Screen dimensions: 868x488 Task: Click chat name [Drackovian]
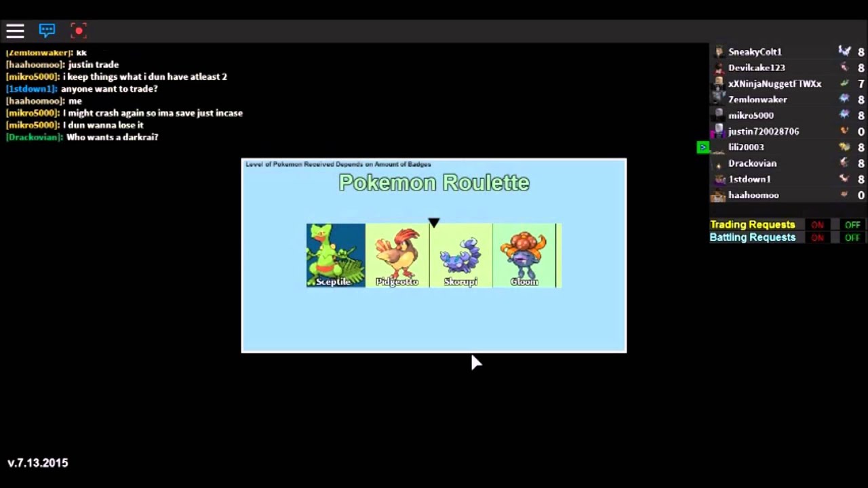tap(35, 137)
